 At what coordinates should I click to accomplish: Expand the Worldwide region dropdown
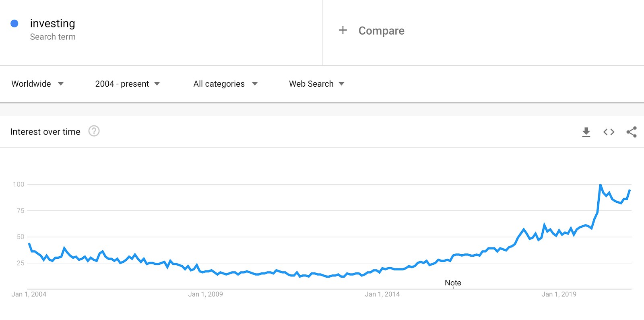click(37, 84)
